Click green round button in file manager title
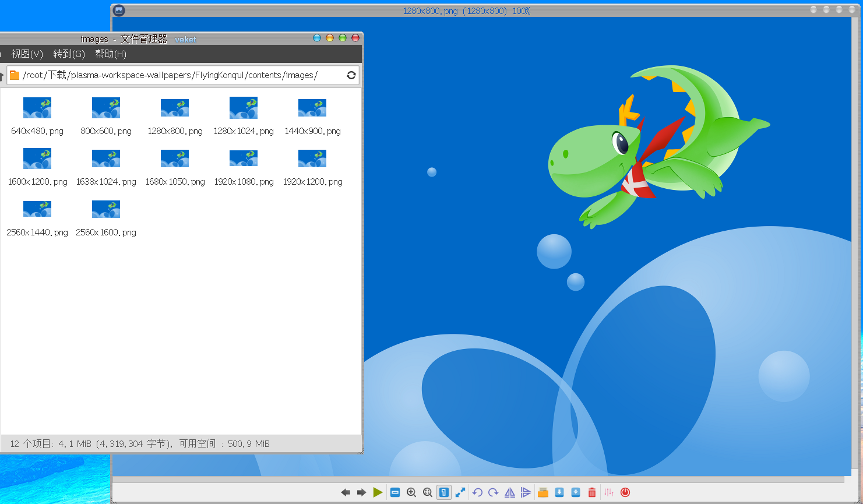Screen dimensions: 863x504 [343, 38]
